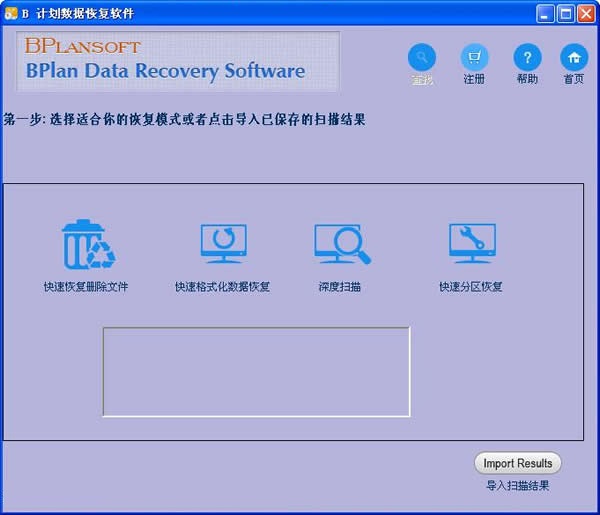Image resolution: width=600 pixels, height=515 pixels.
Task: Close the data recovery window
Action: click(586, 14)
